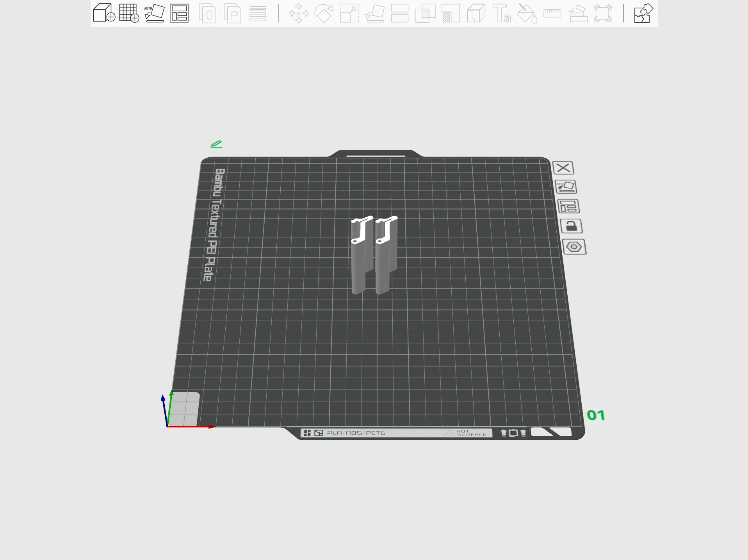Click the green plate name edit pencil

tap(216, 144)
